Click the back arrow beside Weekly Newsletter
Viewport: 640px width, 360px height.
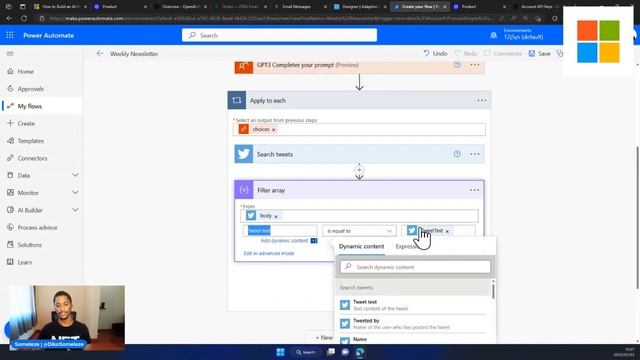(100, 53)
